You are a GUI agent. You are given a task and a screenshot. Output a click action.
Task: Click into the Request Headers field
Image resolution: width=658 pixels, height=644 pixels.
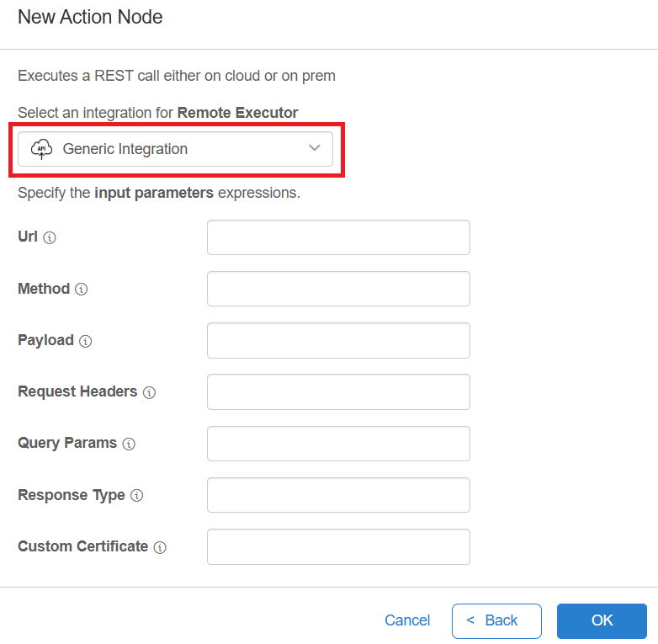(338, 391)
